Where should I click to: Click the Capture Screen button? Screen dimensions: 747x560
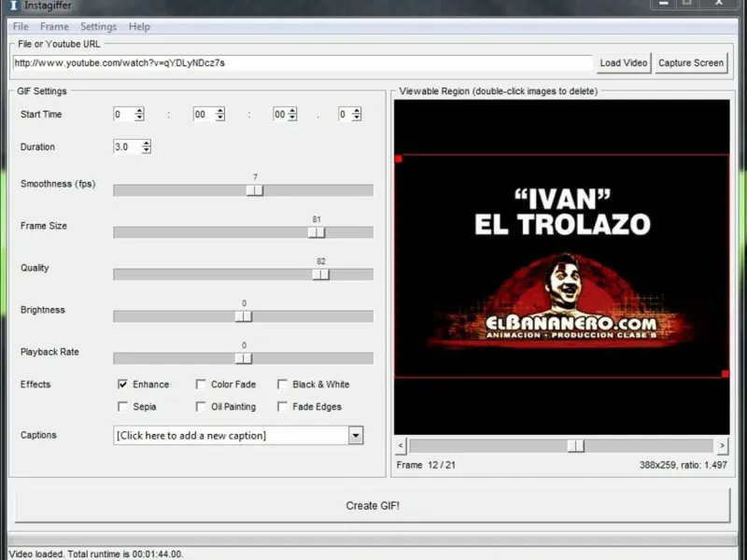pyautogui.click(x=691, y=63)
